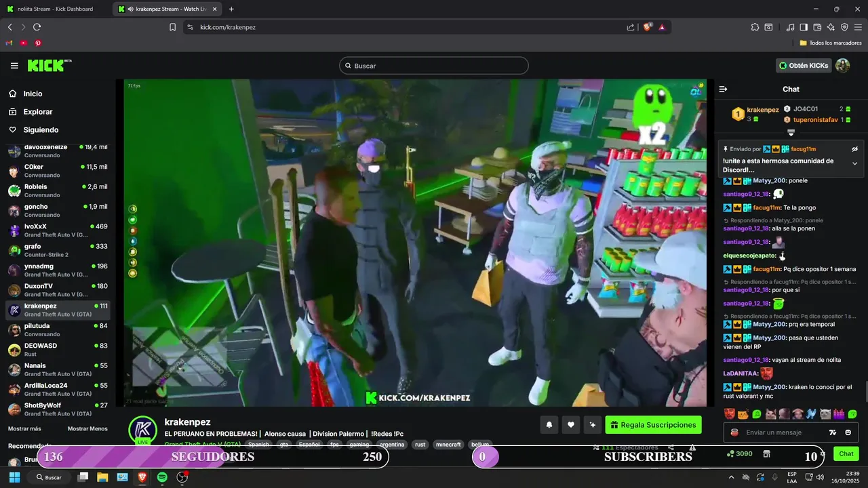Open browser extensions puzzle icon
The image size is (868, 488).
[x=755, y=27]
